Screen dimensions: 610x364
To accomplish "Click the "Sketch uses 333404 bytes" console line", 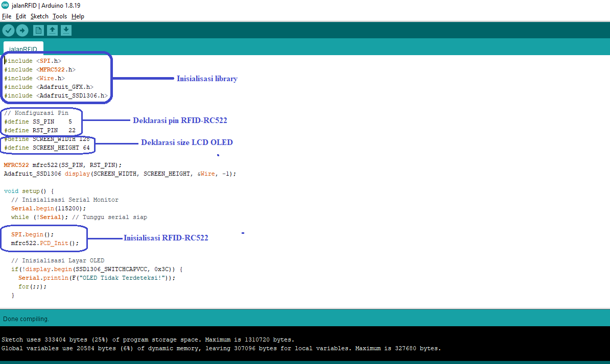I will (148, 339).
